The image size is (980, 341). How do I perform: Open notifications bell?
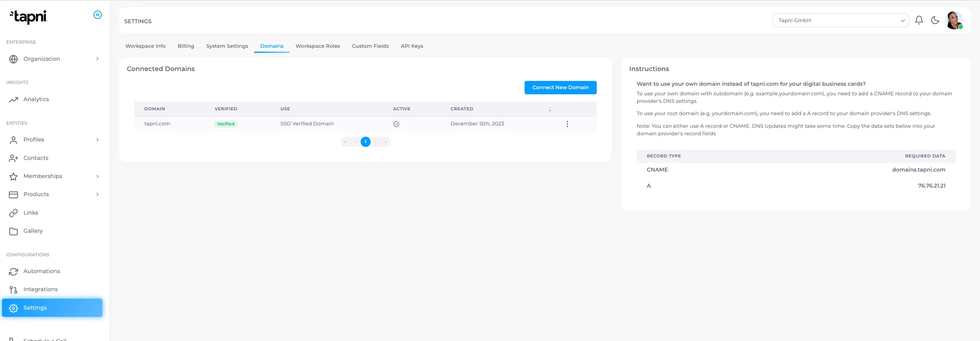click(919, 20)
